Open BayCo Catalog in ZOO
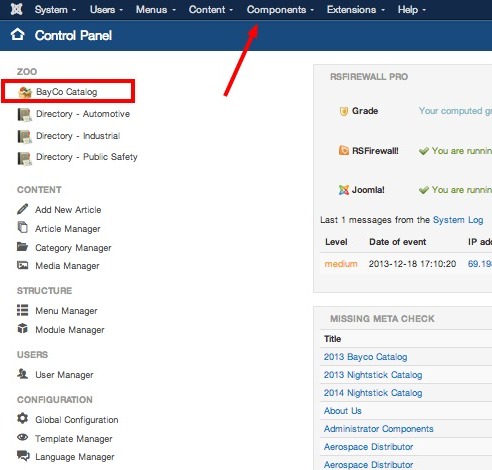This screenshot has height=470, width=492. coord(67,92)
